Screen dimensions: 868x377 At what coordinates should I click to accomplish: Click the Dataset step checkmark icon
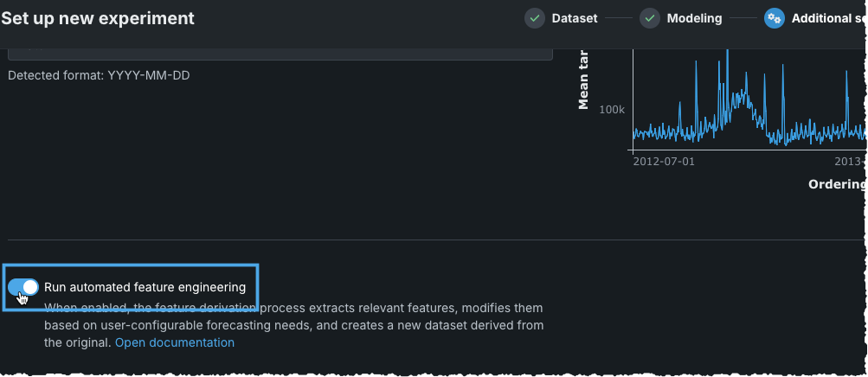(535, 18)
